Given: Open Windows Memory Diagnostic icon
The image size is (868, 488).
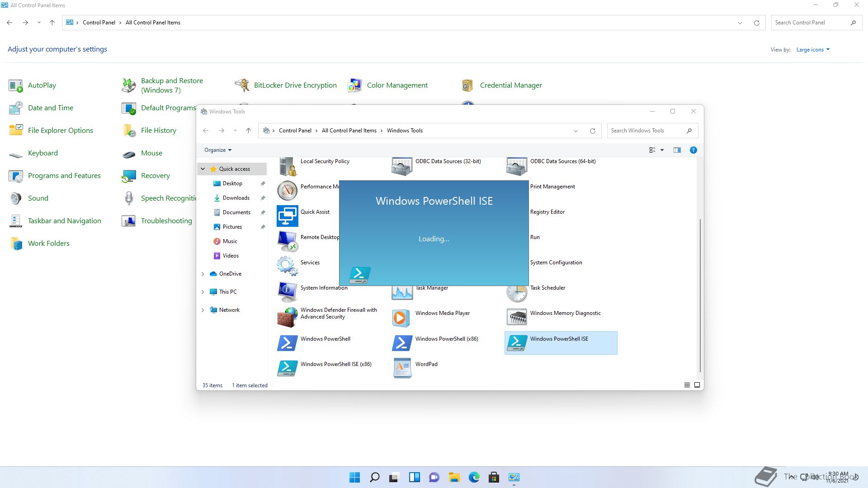Looking at the screenshot, I should (x=517, y=317).
